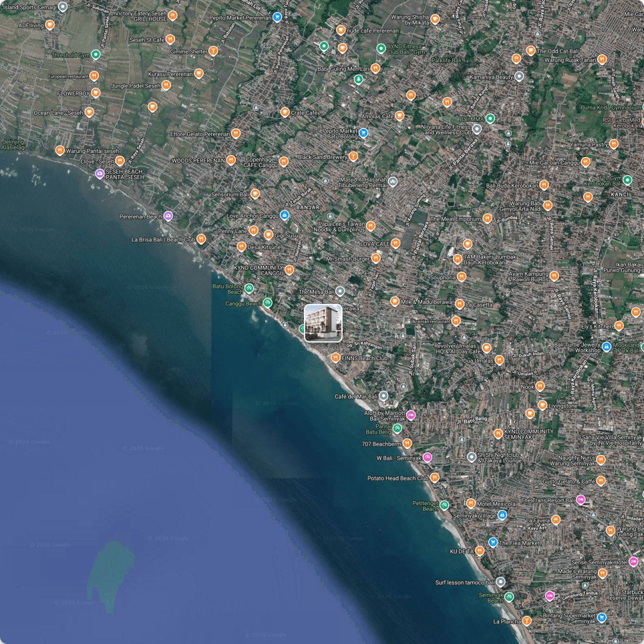The height and width of the screenshot is (644, 644).
Task: Open the La Brisa Bali Beach Club pin
Action: 201,239
